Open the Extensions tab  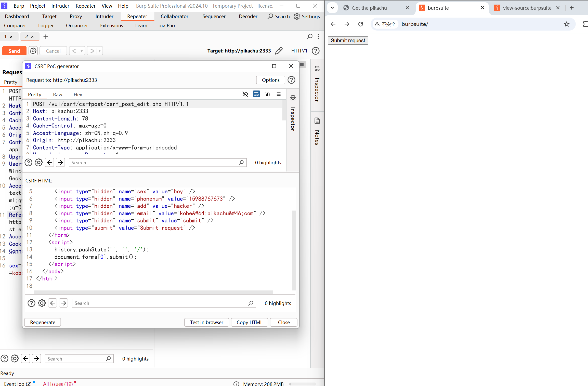[x=111, y=25]
